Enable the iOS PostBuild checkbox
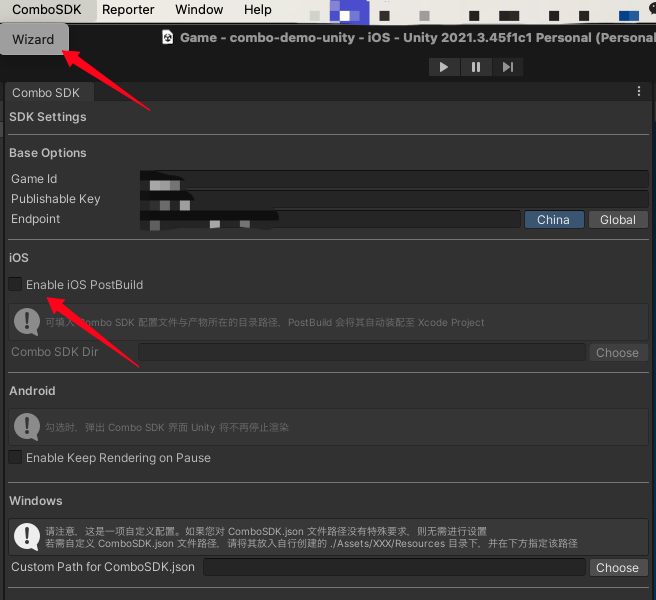The width and height of the screenshot is (656, 600). pos(15,285)
